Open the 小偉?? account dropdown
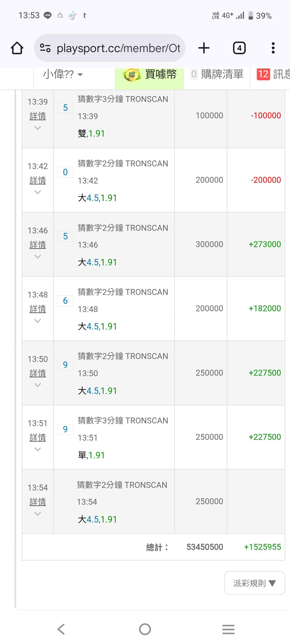The height and width of the screenshot is (644, 290). pos(63,75)
